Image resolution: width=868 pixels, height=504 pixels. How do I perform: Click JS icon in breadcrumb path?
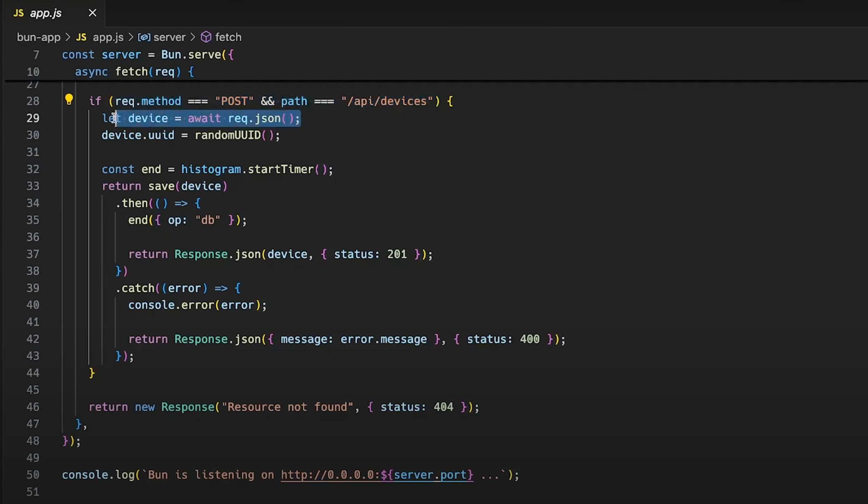coord(81,37)
